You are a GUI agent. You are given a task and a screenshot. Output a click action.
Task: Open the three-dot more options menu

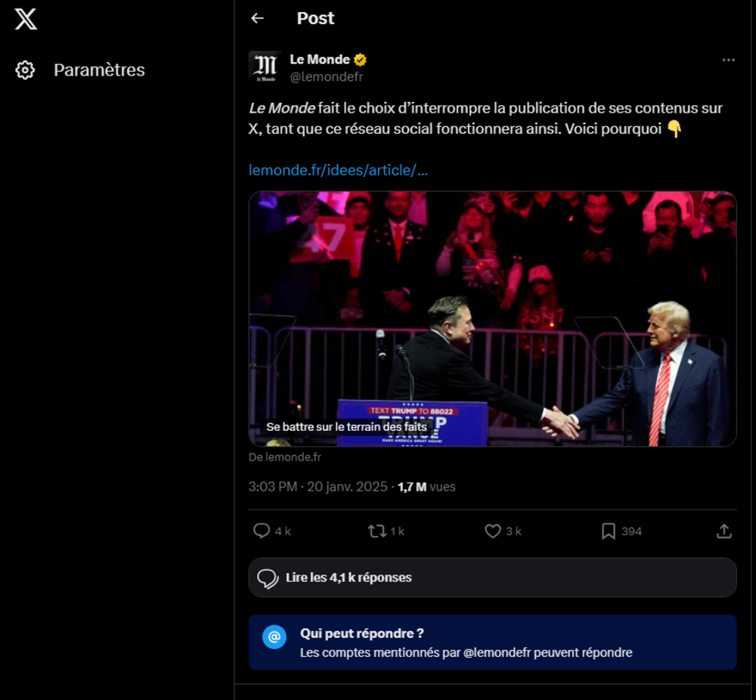tap(728, 60)
